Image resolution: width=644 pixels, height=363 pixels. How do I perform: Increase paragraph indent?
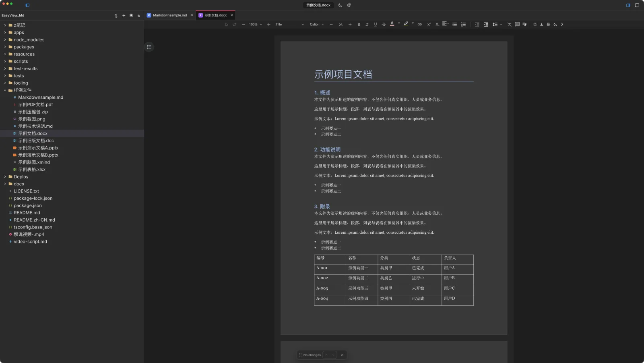pos(486,25)
